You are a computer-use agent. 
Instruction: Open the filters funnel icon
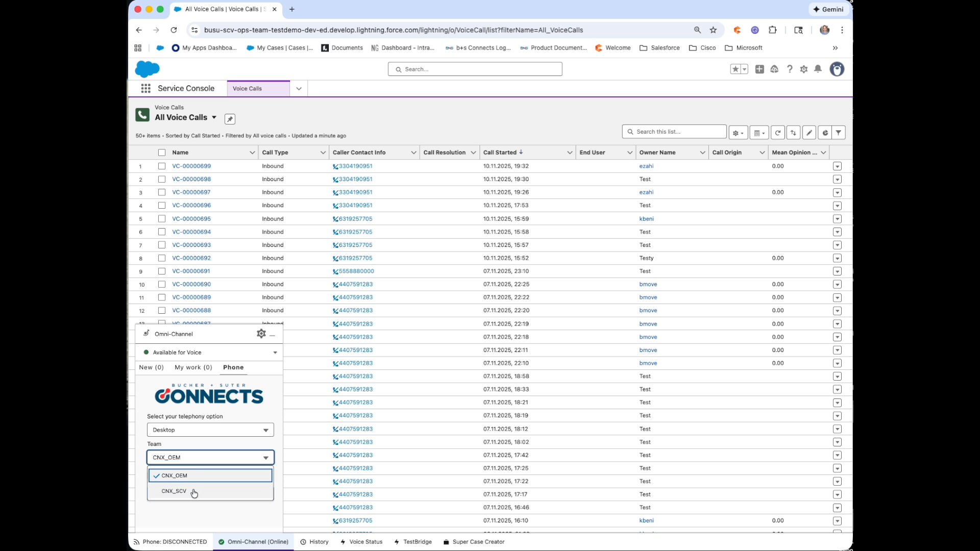coord(839,133)
